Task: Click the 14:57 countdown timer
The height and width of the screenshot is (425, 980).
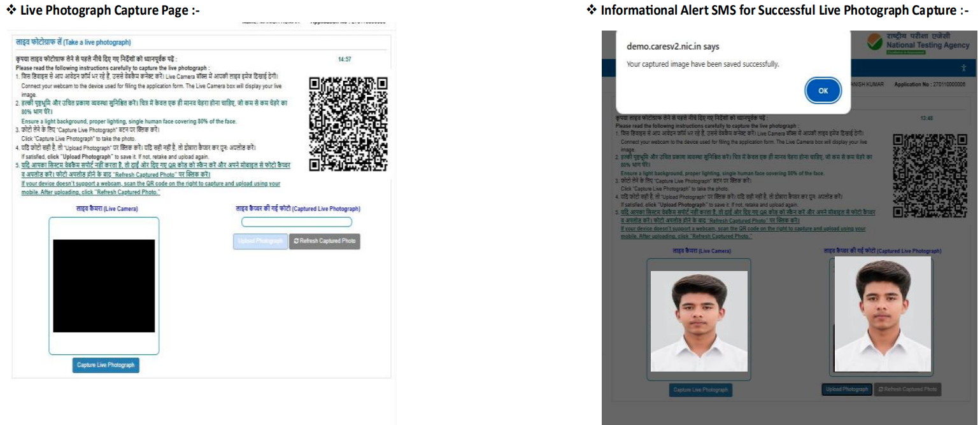Action: coord(344,59)
